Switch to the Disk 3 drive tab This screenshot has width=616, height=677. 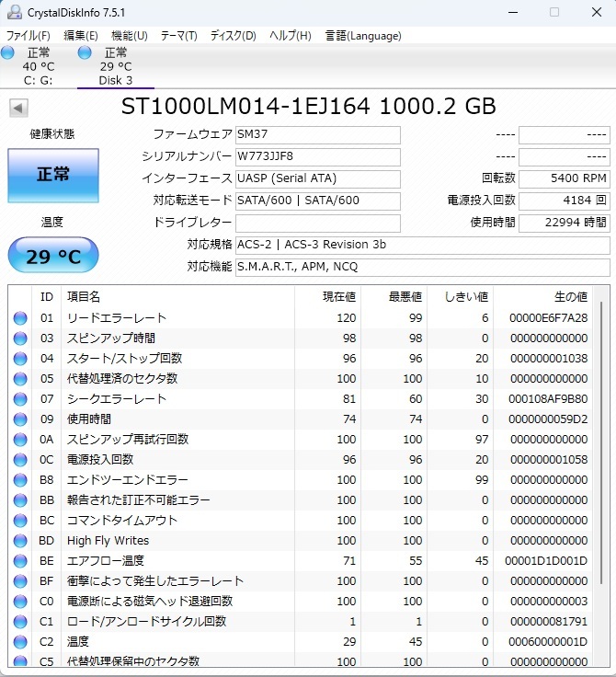[116, 66]
